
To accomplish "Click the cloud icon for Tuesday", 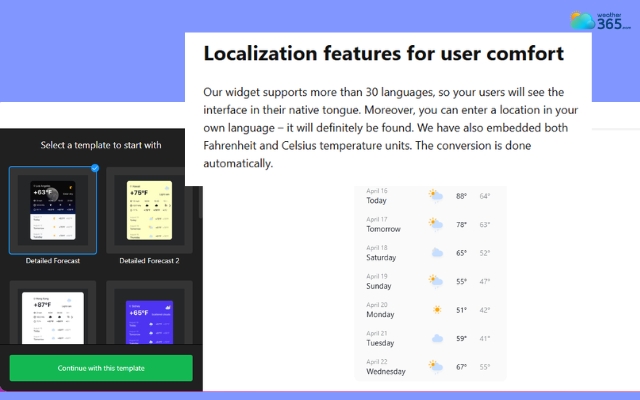I will click(x=437, y=338).
